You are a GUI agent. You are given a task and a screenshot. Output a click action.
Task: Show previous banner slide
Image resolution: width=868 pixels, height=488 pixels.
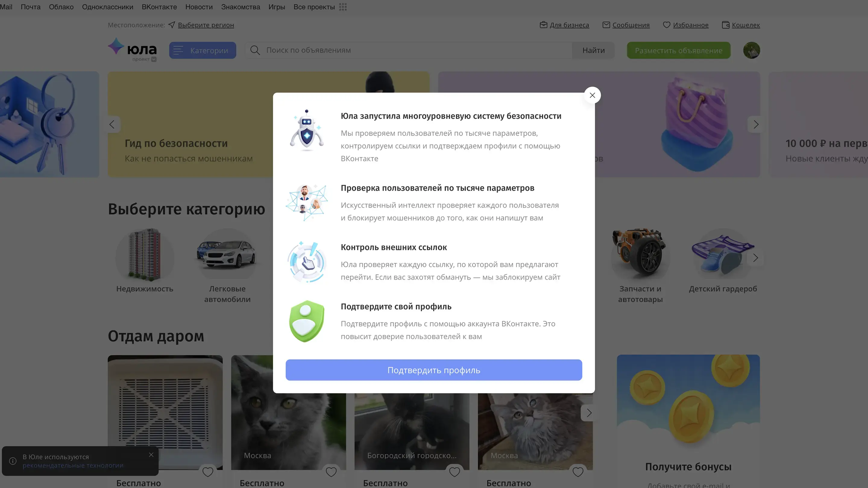click(112, 125)
